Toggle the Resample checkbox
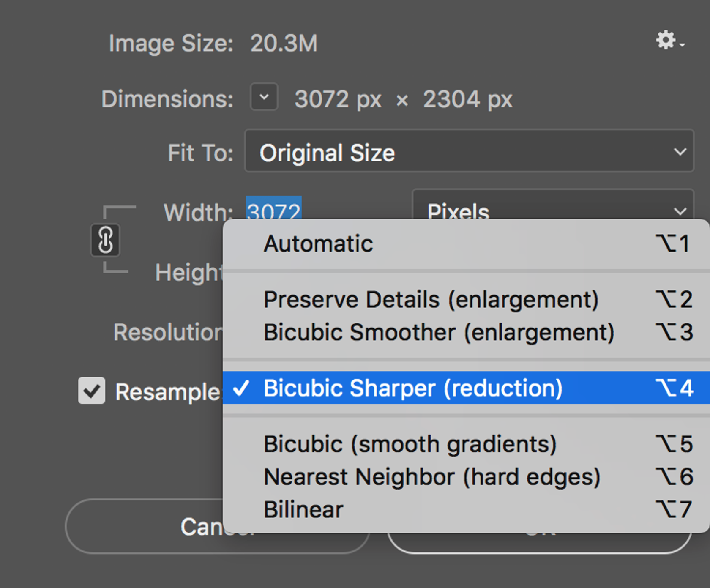 tap(92, 391)
